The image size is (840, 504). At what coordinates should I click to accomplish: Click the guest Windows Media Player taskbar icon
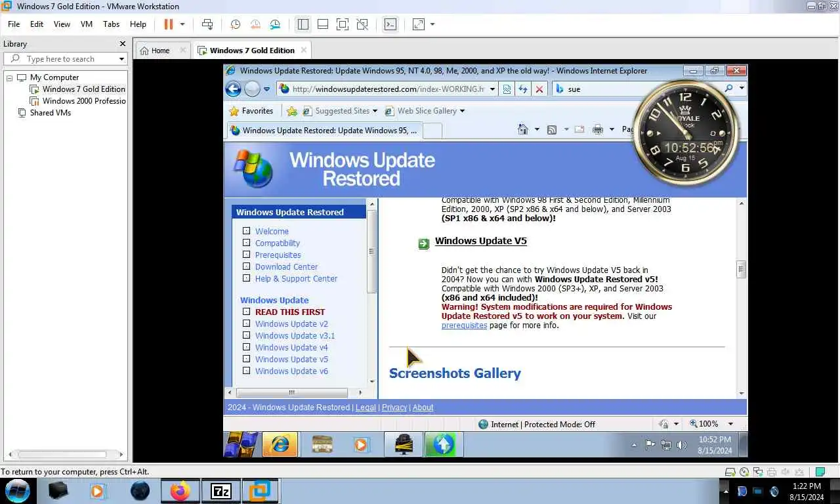360,445
